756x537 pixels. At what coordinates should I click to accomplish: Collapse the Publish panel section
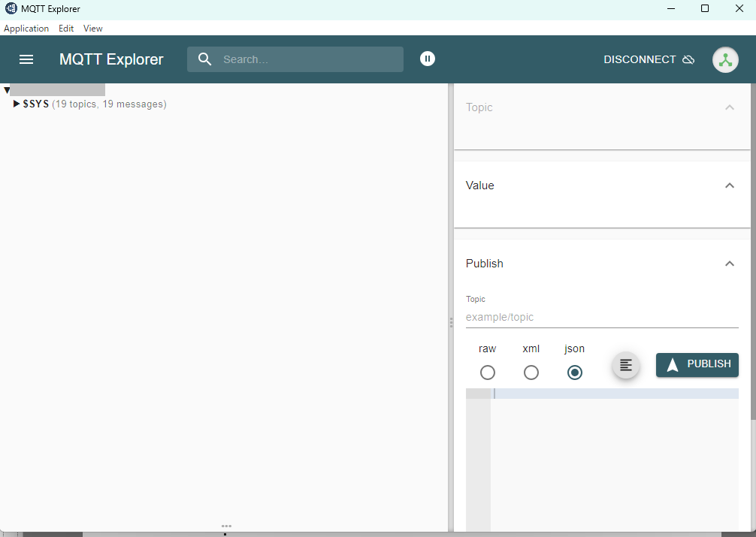[x=729, y=264]
